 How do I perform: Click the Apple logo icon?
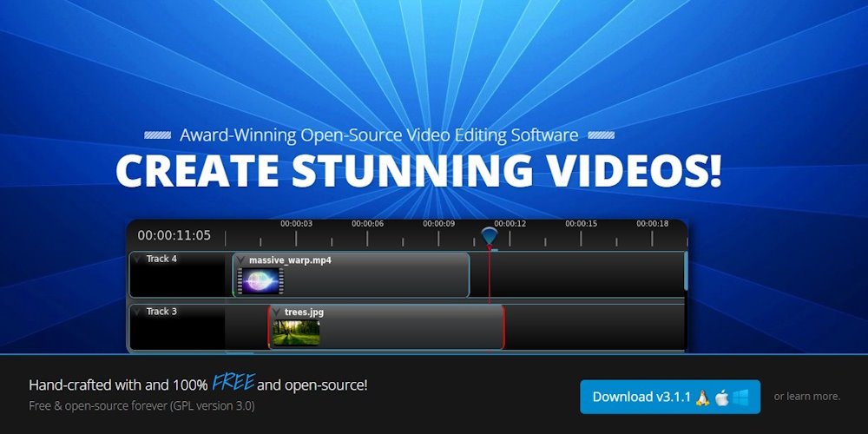(722, 397)
